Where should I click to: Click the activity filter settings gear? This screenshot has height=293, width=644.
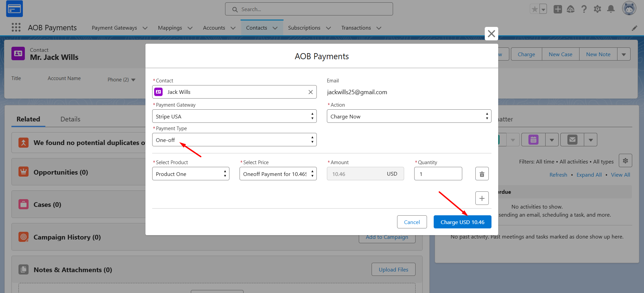[626, 161]
